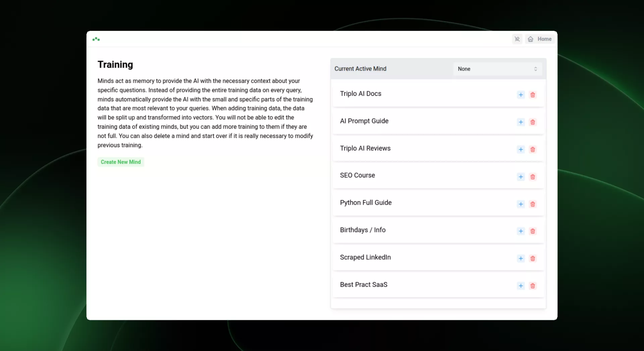Viewport: 644px width, 351px height.
Task: Delete the Scraped LinkedIn mind
Action: coord(532,258)
